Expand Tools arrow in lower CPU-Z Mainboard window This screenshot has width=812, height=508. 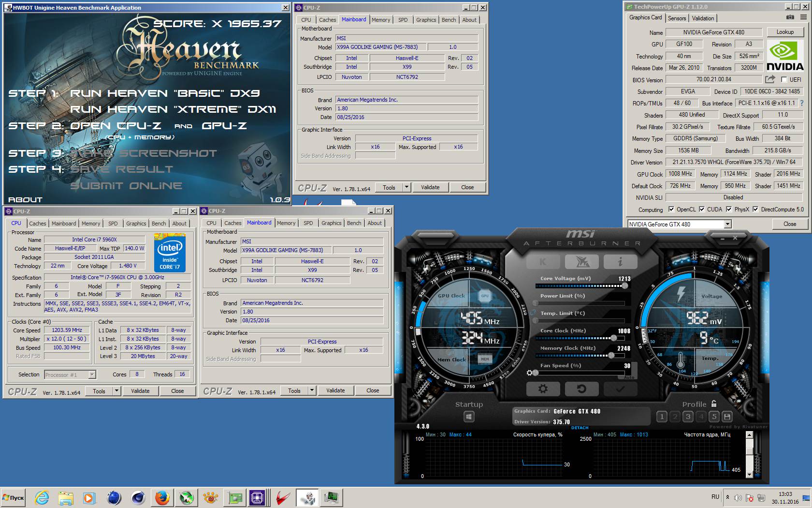click(x=312, y=390)
